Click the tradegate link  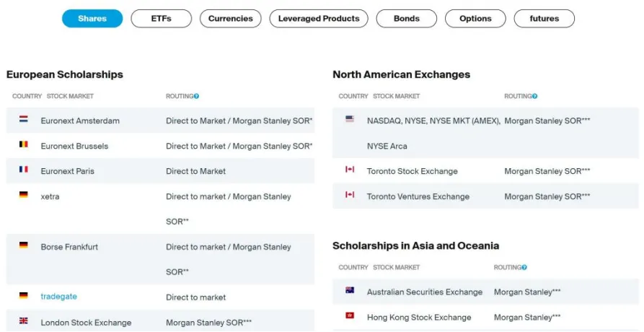pyautogui.click(x=58, y=297)
